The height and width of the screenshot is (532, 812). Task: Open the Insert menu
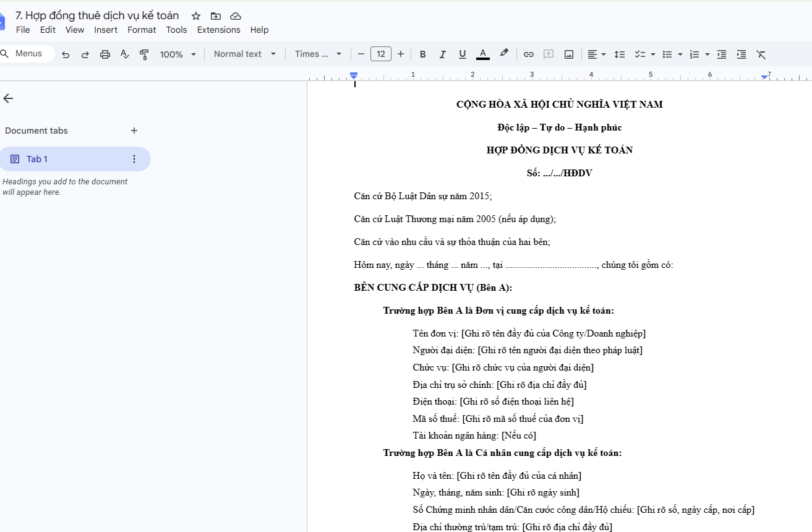pos(106,30)
